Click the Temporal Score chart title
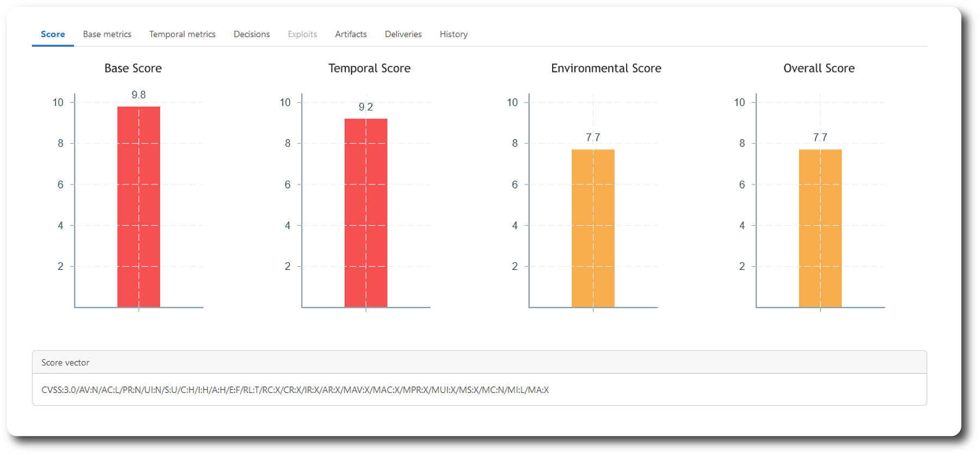This screenshot has width=980, height=455. [x=369, y=69]
